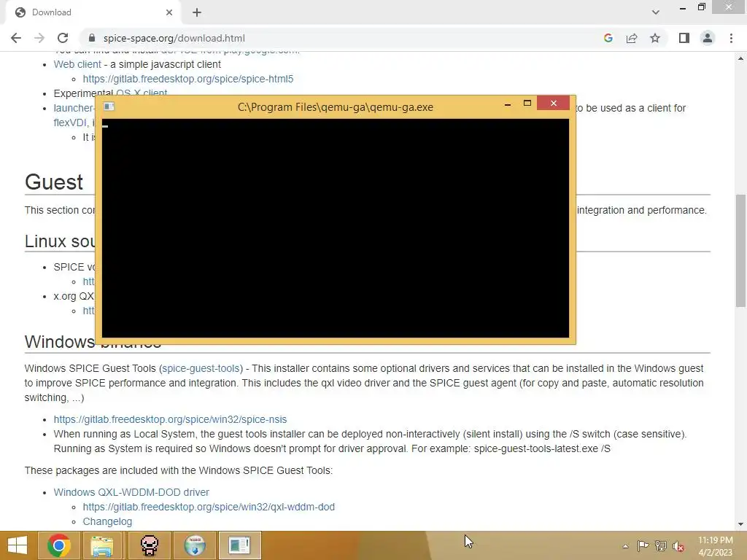Viewport: 747px width, 560px height.
Task: Click the muted volume tray icon
Action: click(678, 546)
